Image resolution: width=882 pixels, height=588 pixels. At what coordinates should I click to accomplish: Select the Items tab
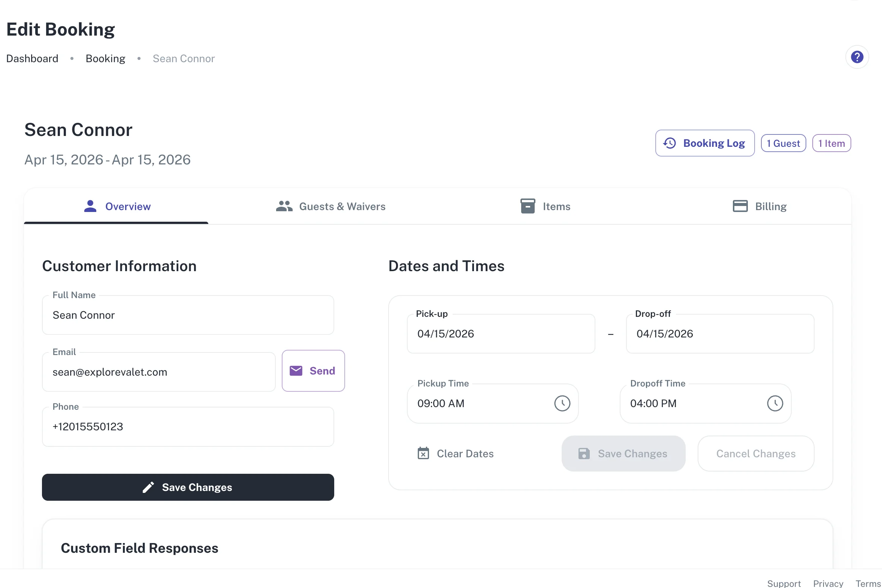point(556,206)
